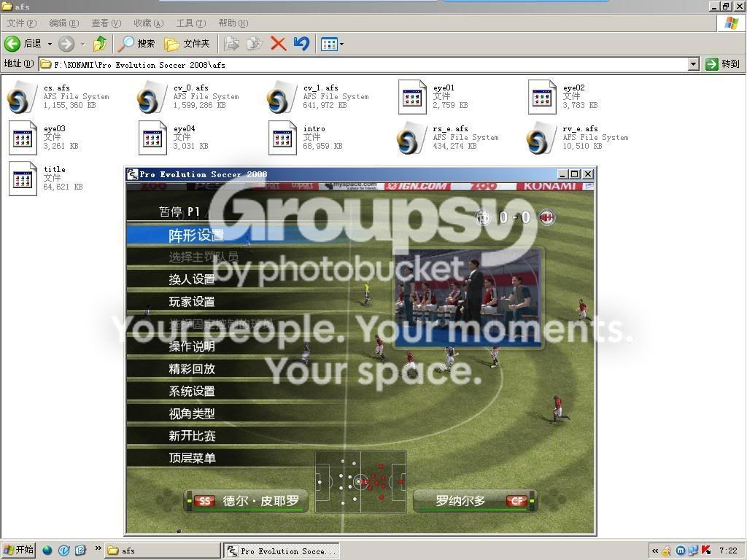Open the 文件(F) menu
Viewport: 747px width, 560px height.
[21, 23]
